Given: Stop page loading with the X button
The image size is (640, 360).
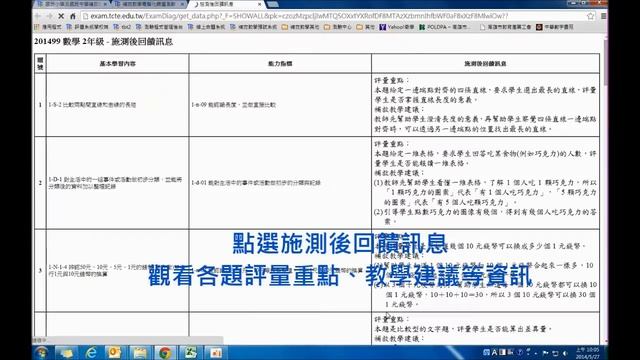Looking at the screenshot, I should [x=61, y=16].
